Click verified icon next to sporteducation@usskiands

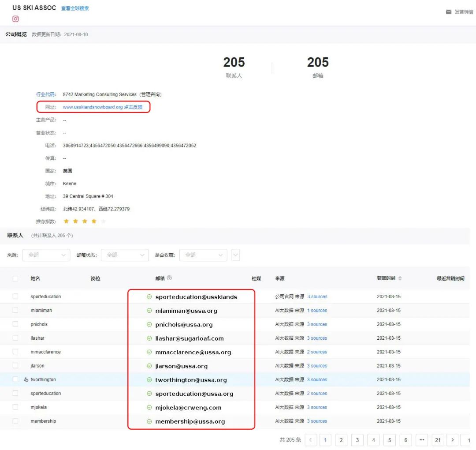[149, 297]
